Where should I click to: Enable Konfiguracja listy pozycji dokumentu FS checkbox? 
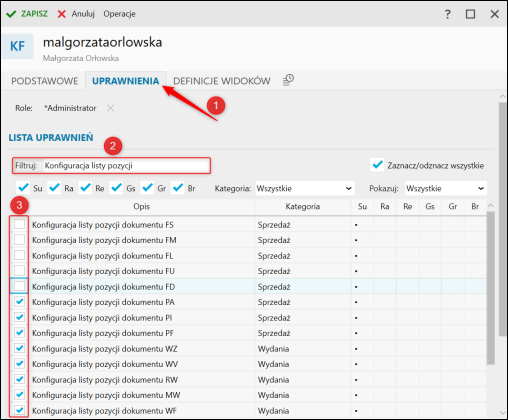[19, 224]
